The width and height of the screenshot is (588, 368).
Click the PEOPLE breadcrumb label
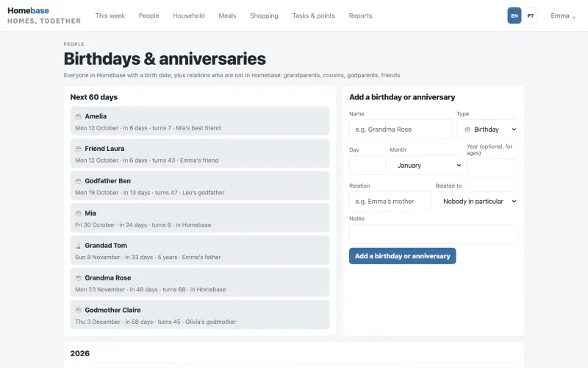(x=74, y=44)
